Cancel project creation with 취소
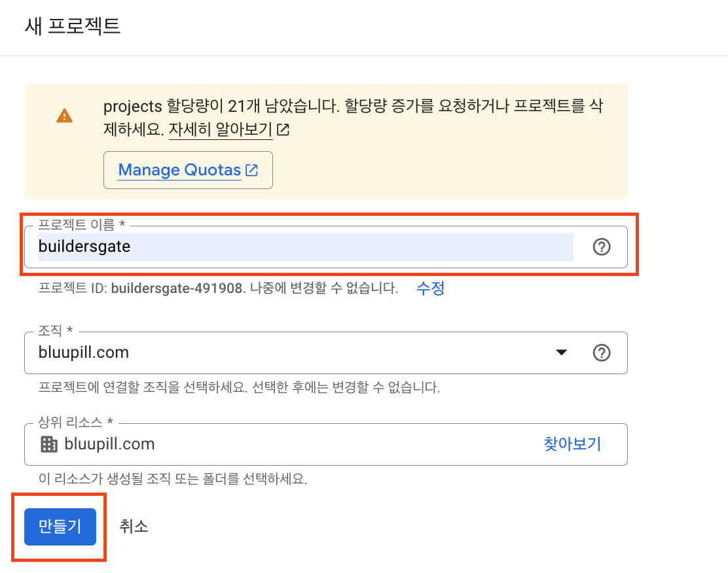The height and width of the screenshot is (573, 728). coord(134,527)
